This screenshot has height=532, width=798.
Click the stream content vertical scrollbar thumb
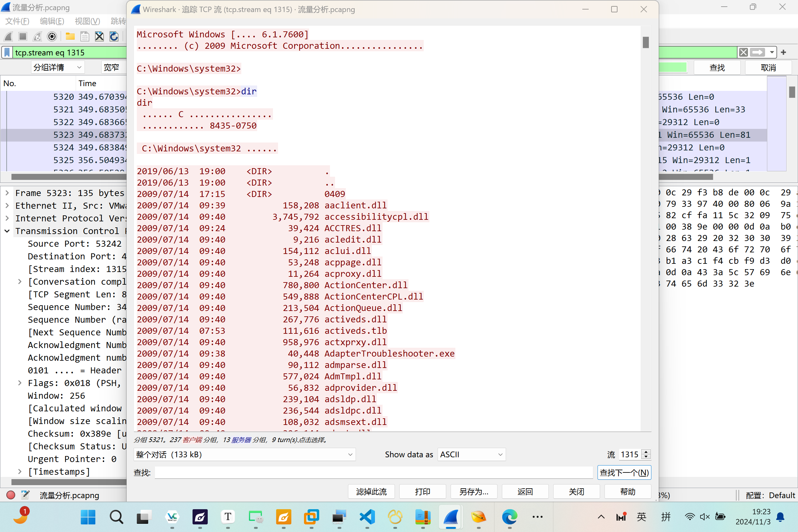(646, 42)
